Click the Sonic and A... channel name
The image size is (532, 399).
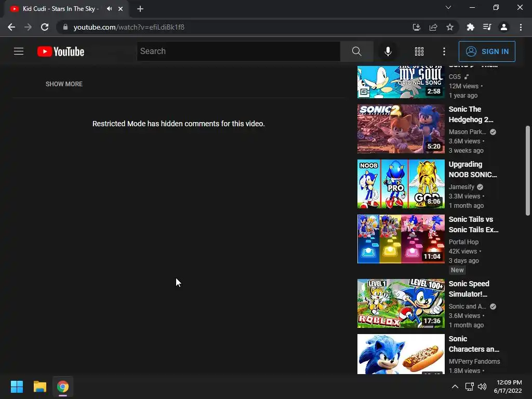click(x=467, y=307)
